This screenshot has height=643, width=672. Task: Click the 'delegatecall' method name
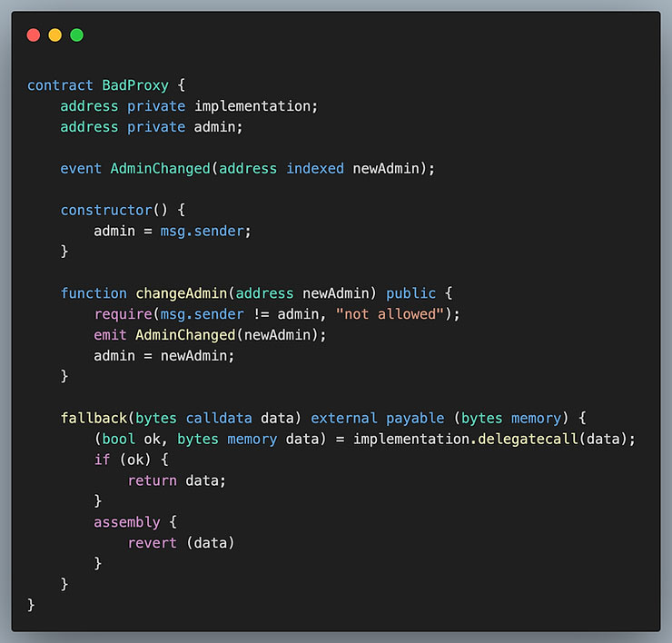click(x=528, y=439)
